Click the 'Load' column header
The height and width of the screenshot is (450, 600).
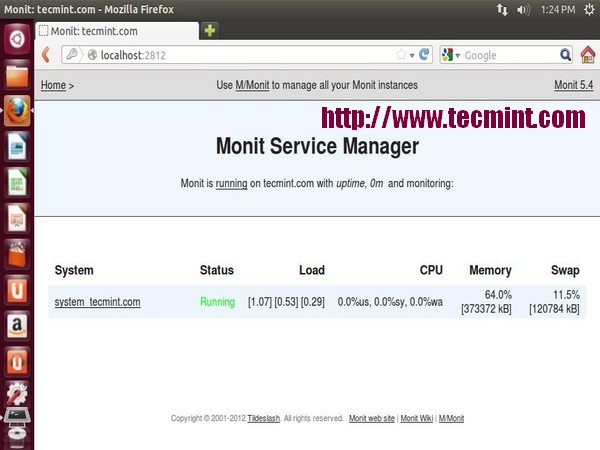(312, 270)
